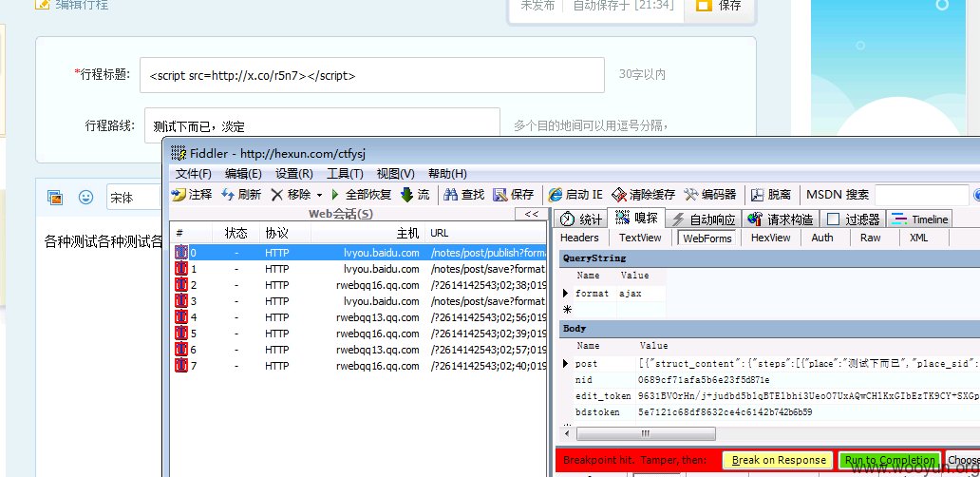Open the 编码器 encoder tool
Viewport: 980px width, 477px height.
click(710, 195)
